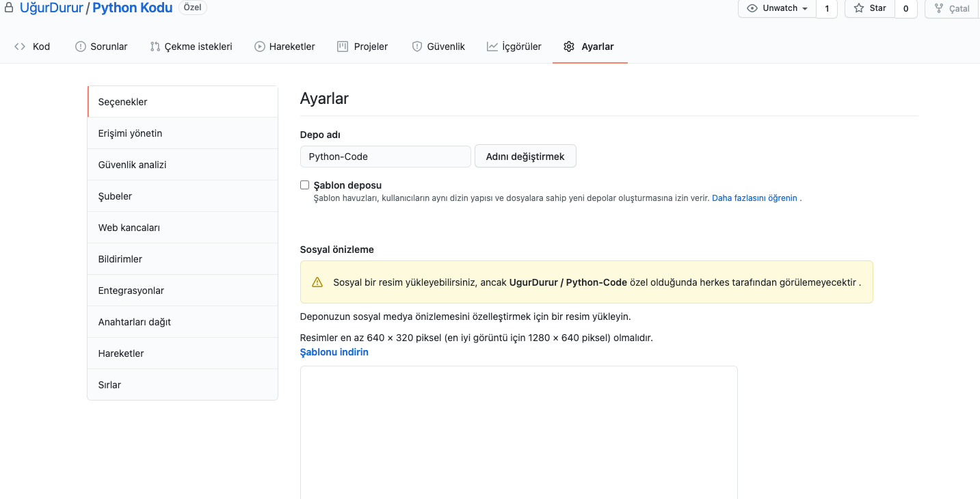
Task: Click the Depo adı text field
Action: click(x=385, y=157)
